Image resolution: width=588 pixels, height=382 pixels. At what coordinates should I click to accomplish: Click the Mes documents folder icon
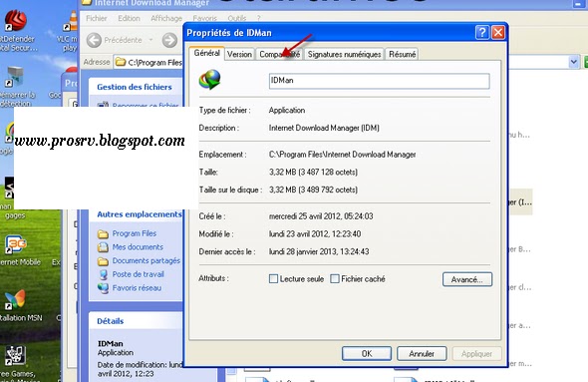pyautogui.click(x=103, y=247)
